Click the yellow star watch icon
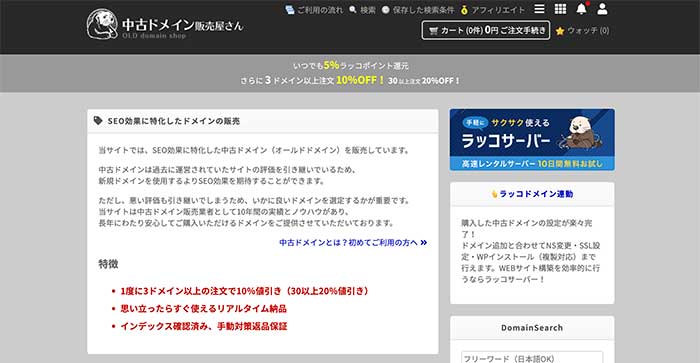The image size is (700, 363). (560, 31)
